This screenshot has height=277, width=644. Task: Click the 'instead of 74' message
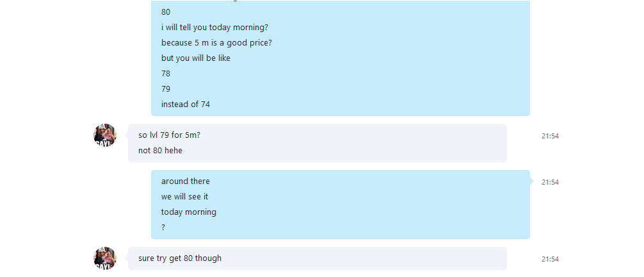pyautogui.click(x=185, y=105)
